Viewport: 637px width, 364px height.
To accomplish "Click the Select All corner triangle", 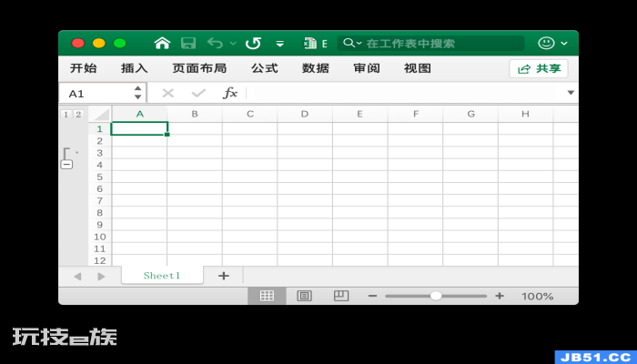I will point(100,115).
